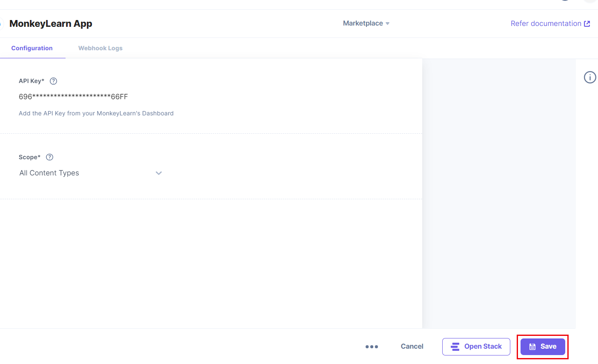Expand the Marketplace dropdown
Image resolution: width=598 pixels, height=364 pixels.
point(366,23)
